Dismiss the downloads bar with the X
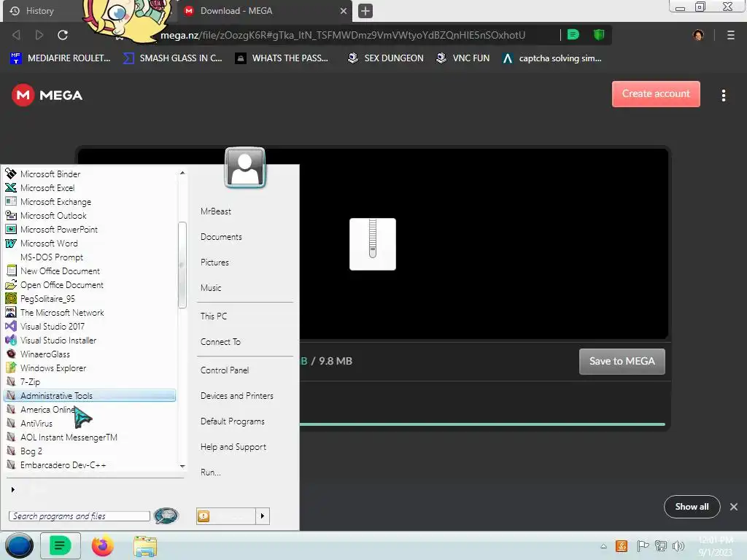747x560 pixels. [x=734, y=507]
